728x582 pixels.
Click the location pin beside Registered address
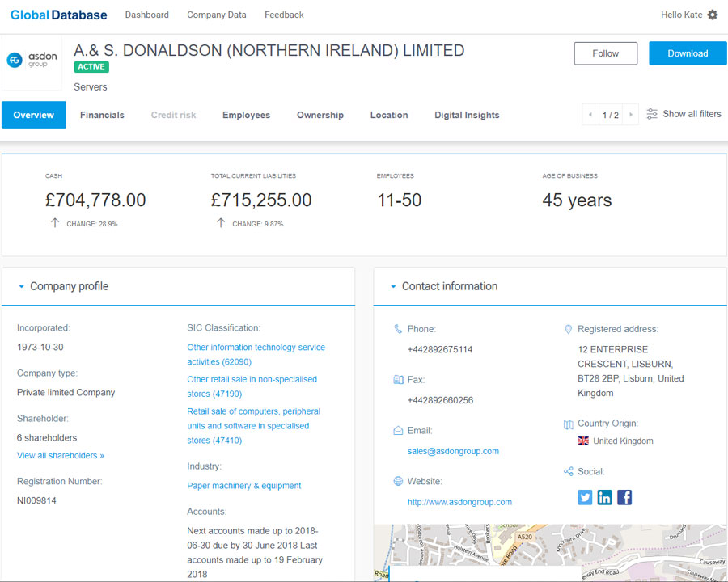[569, 329]
